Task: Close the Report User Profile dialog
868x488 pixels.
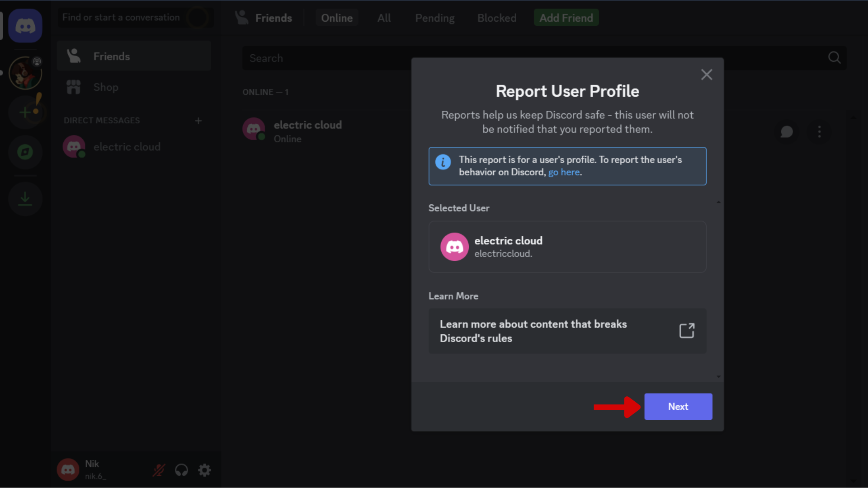Action: coord(707,75)
